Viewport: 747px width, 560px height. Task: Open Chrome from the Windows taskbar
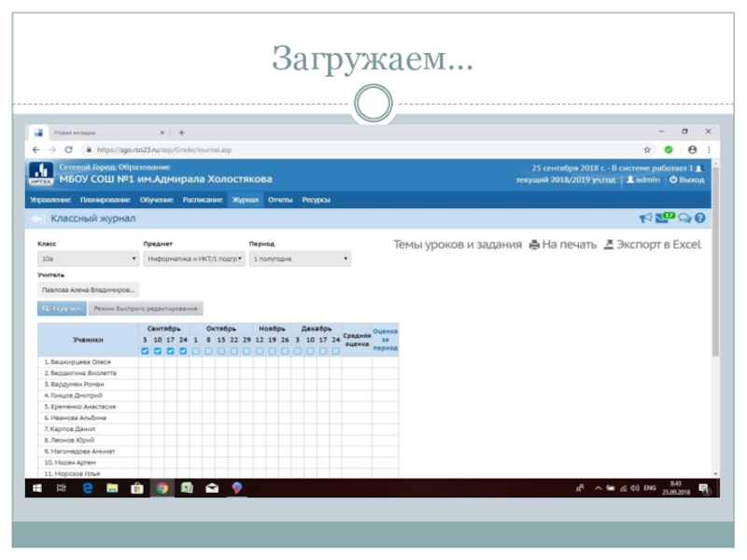click(162, 487)
